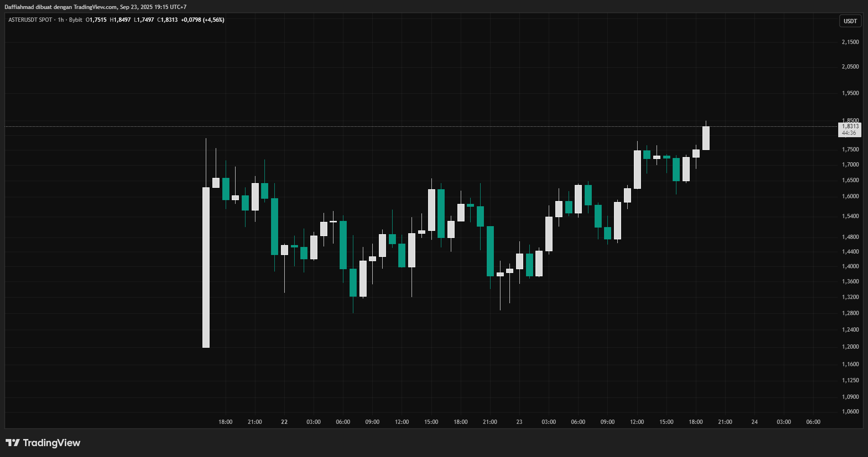Click the tall first white candle
This screenshot has height=457, width=868.
point(206,267)
